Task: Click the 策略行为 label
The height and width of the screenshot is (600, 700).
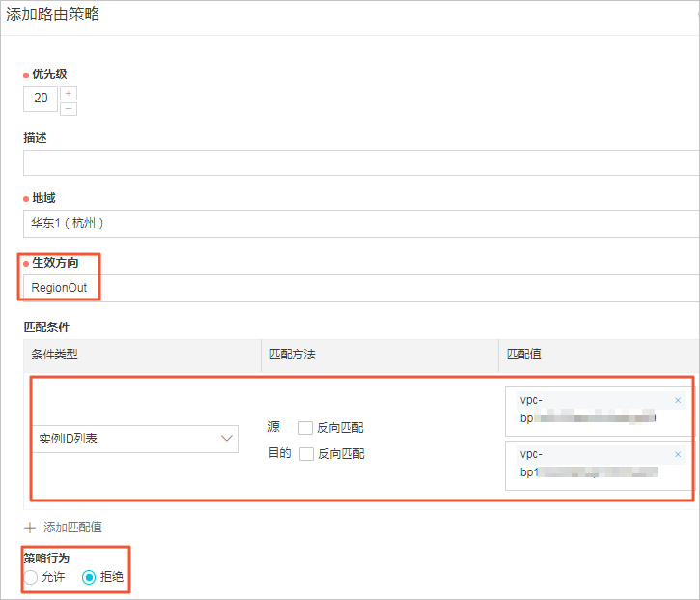Action: pos(46,558)
